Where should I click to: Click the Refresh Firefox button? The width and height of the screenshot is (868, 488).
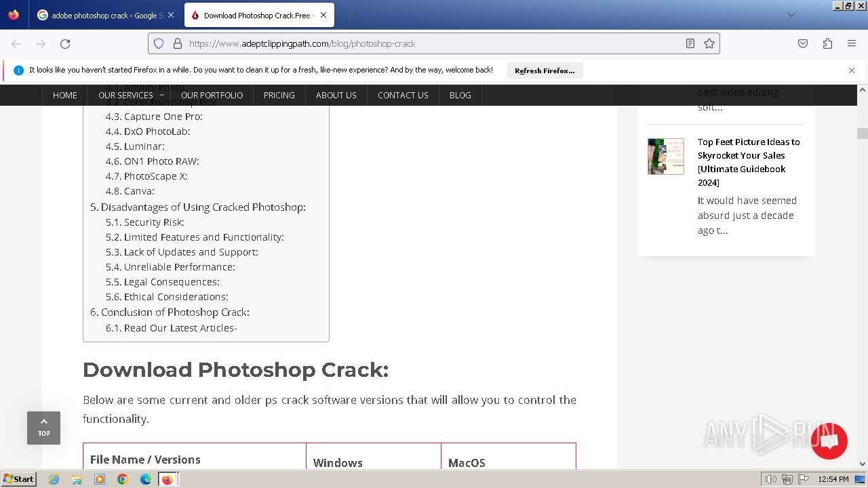(x=545, y=70)
